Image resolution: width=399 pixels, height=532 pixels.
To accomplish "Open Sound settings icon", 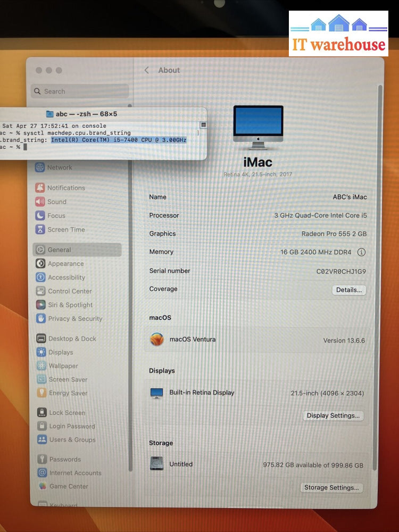I will pos(40,202).
